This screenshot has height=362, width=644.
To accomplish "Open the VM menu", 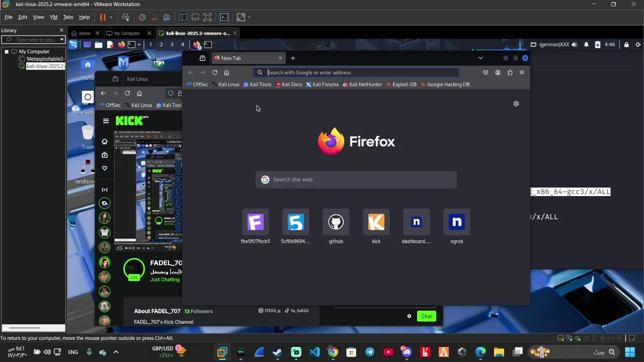I will click(53, 17).
